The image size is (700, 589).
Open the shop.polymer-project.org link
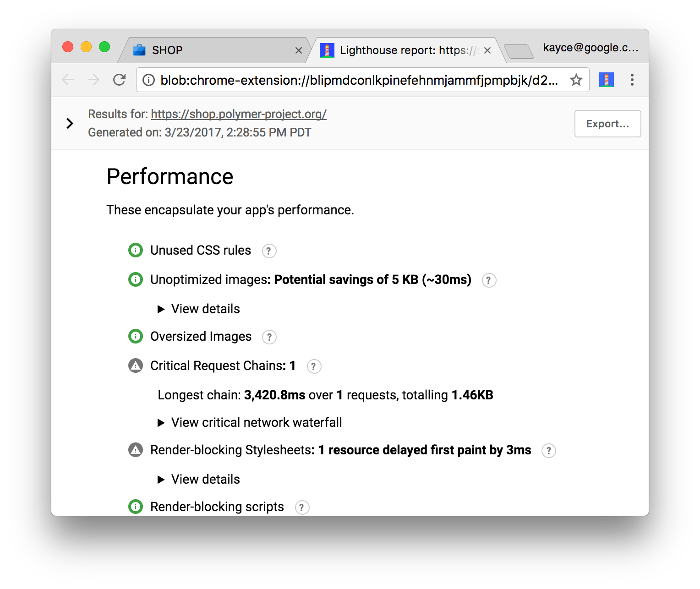(x=239, y=114)
